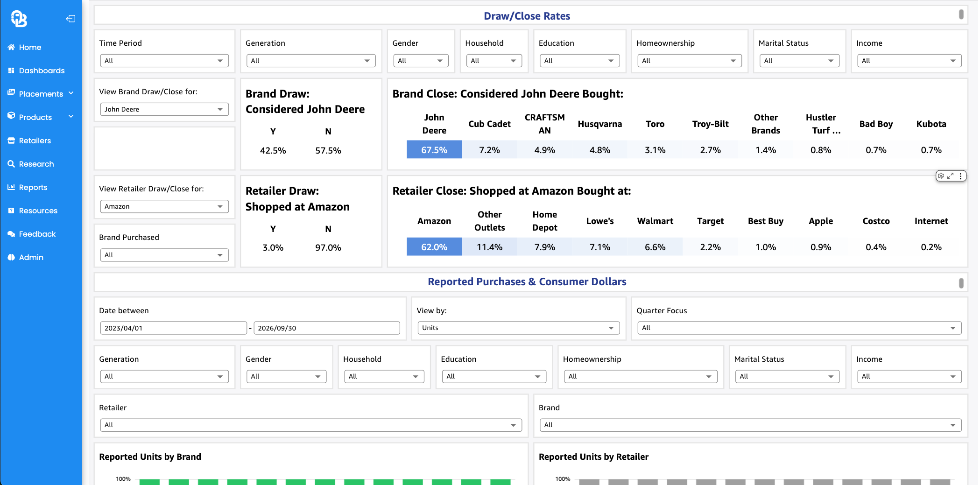The width and height of the screenshot is (980, 485).
Task: Open the top Generation filter dropdown
Action: point(311,61)
